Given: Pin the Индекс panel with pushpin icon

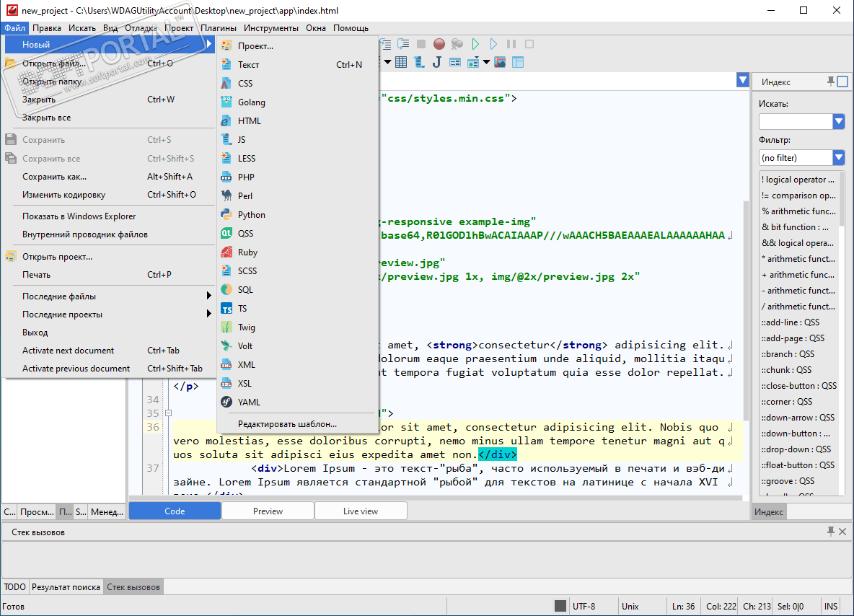Looking at the screenshot, I should 831,82.
